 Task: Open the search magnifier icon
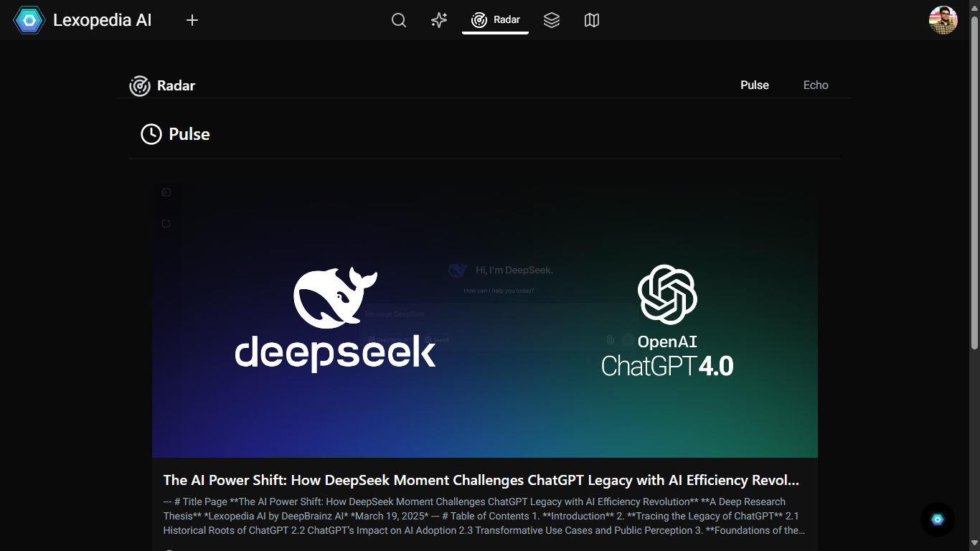[399, 20]
